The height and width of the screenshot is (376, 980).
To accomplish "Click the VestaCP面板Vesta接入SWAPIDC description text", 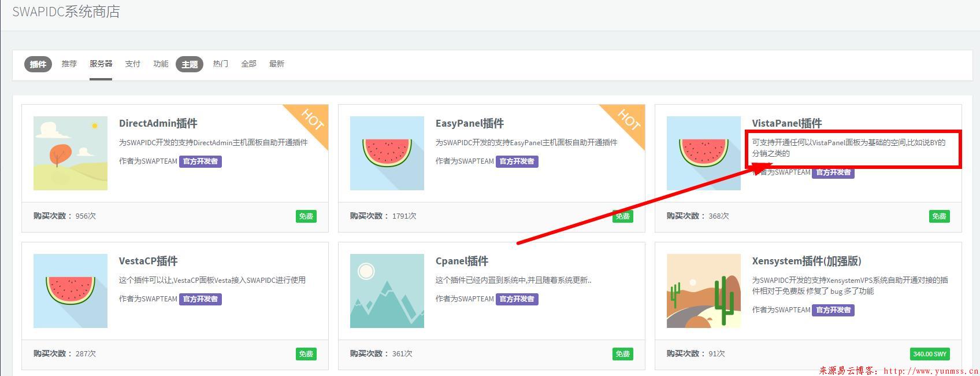I will (x=212, y=280).
